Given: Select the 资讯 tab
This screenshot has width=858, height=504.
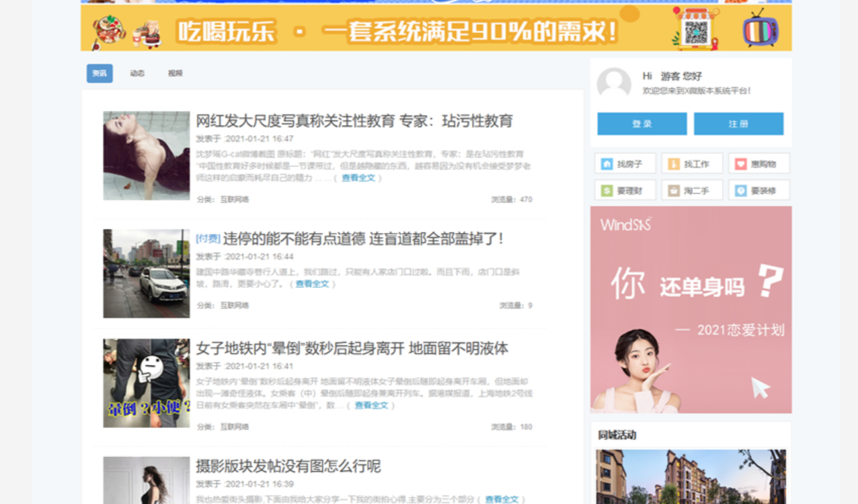Looking at the screenshot, I should tap(100, 73).
